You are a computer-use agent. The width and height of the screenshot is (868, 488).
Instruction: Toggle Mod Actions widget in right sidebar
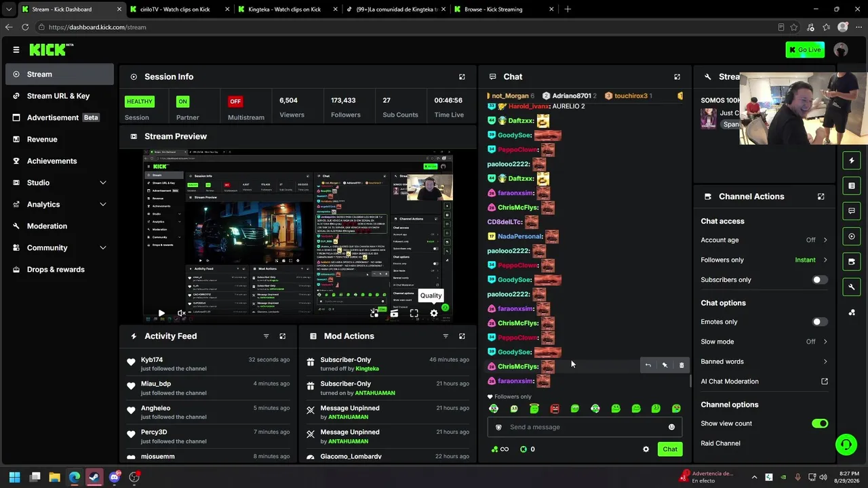852,186
